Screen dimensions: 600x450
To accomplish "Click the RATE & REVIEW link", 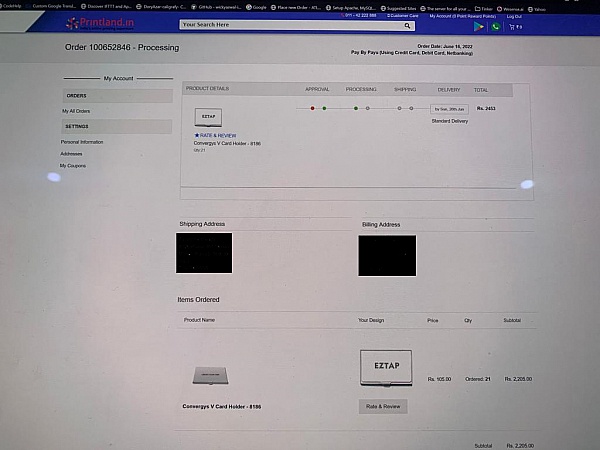I will [218, 135].
